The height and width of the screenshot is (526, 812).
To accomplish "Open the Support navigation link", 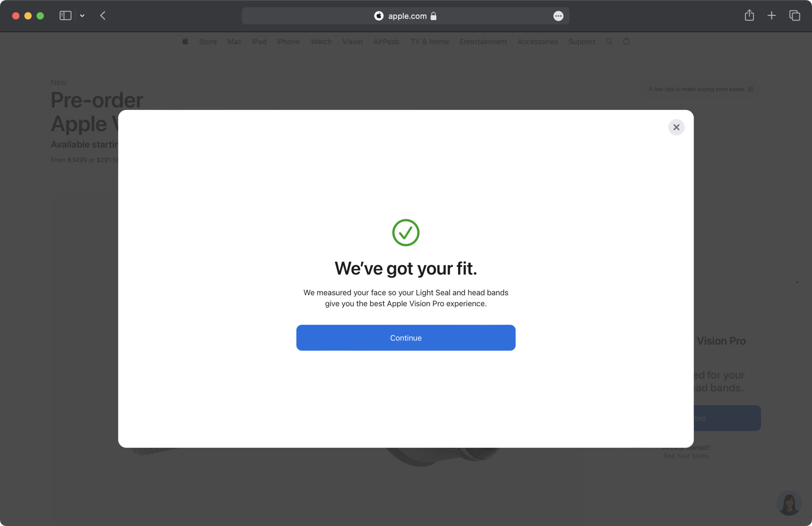I will (x=581, y=42).
